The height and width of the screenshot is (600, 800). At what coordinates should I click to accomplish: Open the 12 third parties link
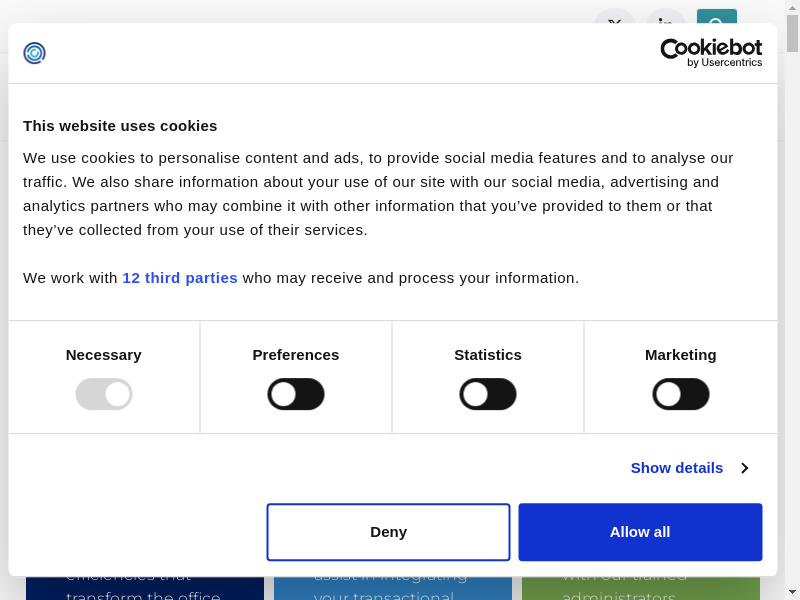180,278
